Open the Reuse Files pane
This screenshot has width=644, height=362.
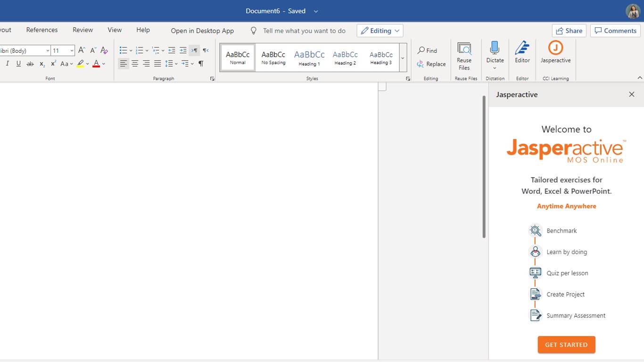click(x=464, y=57)
